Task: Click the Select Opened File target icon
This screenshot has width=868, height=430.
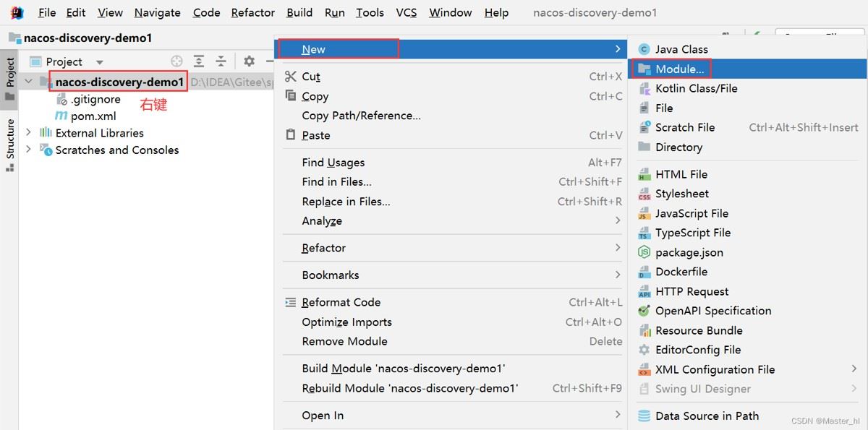Action: [176, 61]
